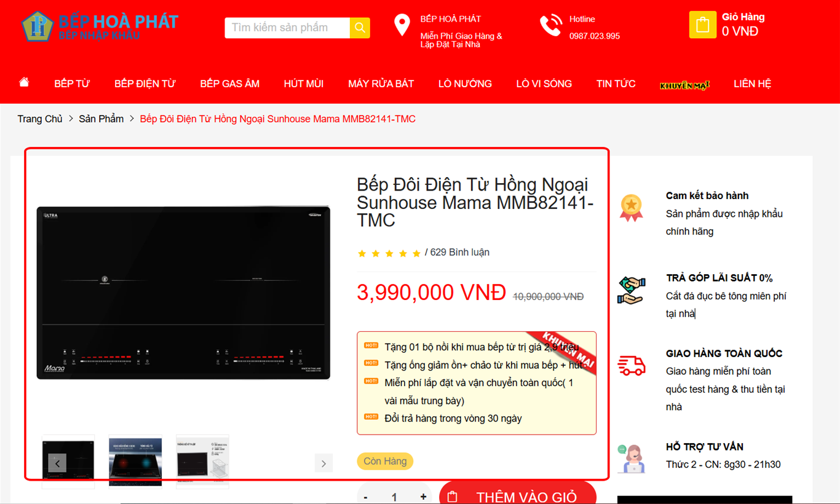Show previous thumbnail with left arrow

(x=57, y=463)
